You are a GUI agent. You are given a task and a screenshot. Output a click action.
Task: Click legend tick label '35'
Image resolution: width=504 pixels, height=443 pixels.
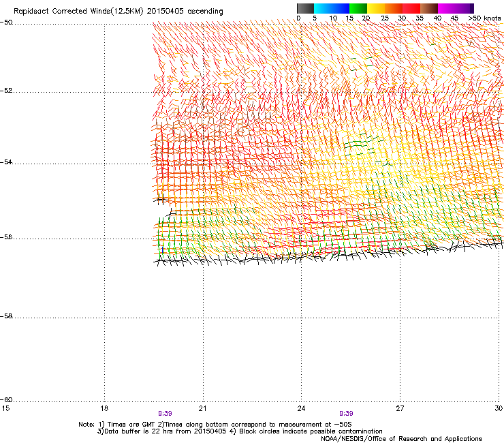coord(420,18)
